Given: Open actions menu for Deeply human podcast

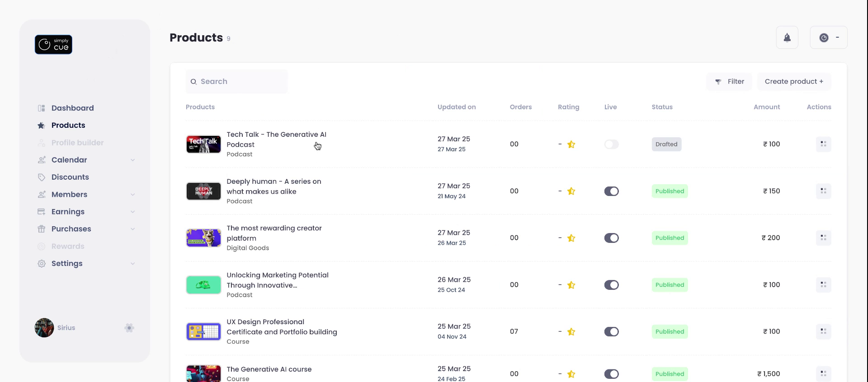Looking at the screenshot, I should pos(823,191).
